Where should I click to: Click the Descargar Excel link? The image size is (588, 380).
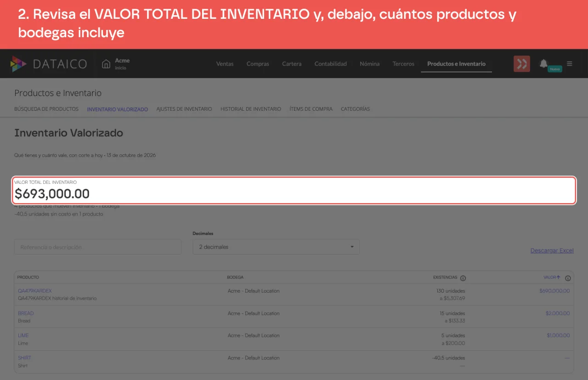[552, 250]
